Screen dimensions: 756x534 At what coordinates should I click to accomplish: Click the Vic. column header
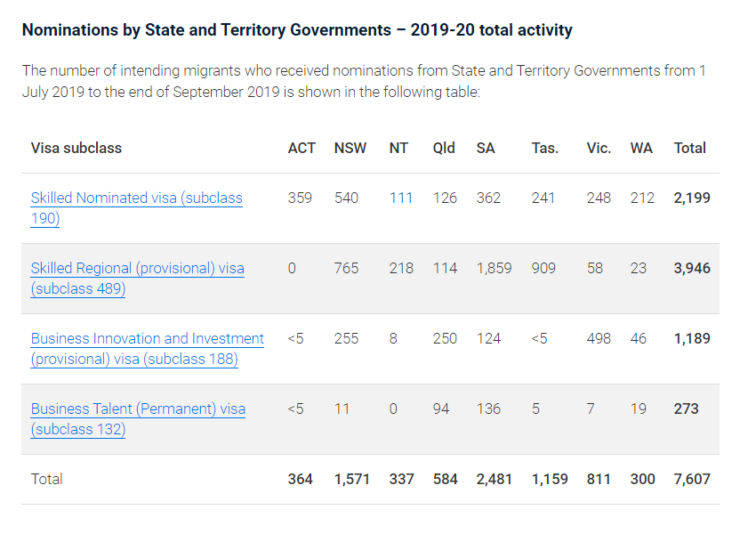[599, 148]
